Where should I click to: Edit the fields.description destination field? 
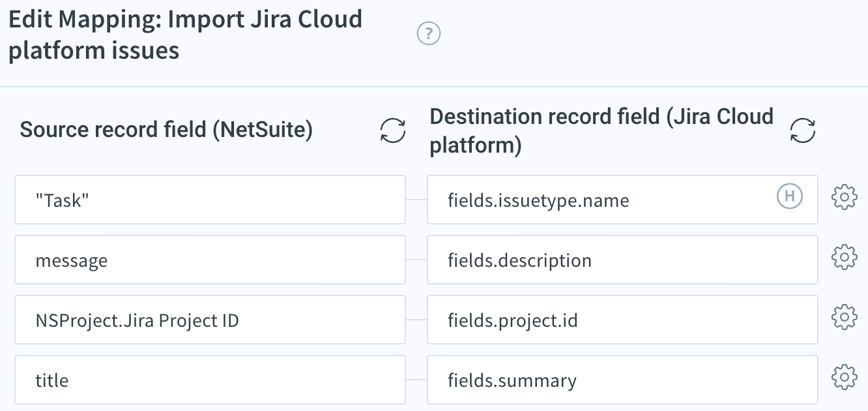[622, 260]
